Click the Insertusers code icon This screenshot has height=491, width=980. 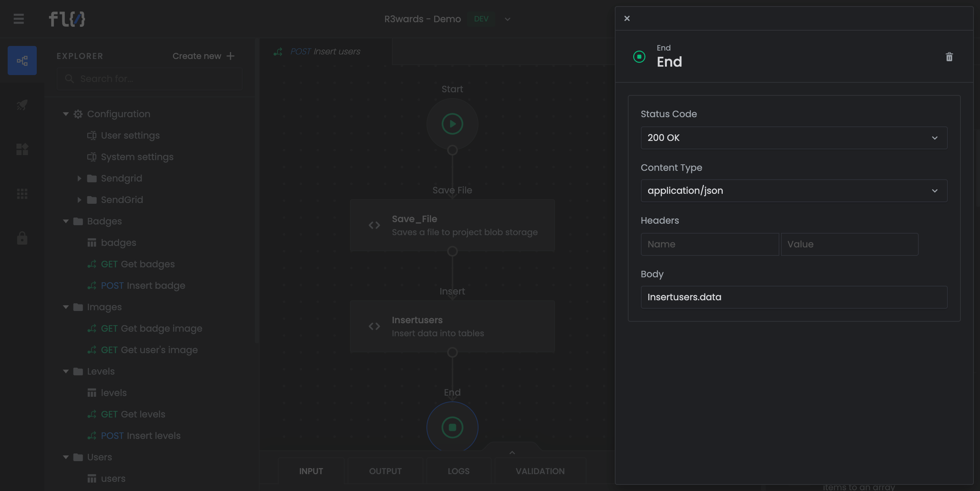pyautogui.click(x=374, y=326)
